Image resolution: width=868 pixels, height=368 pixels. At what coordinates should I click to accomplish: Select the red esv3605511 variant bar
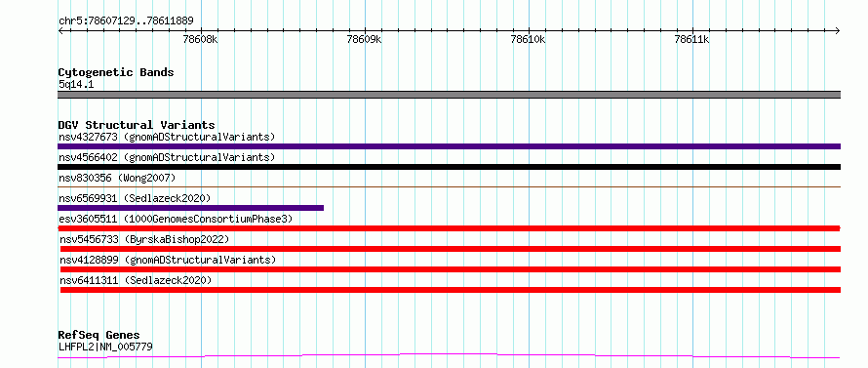click(x=449, y=228)
